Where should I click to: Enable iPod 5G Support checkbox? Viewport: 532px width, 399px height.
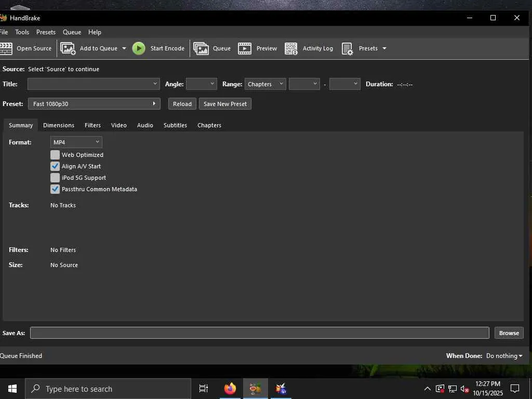coord(55,178)
